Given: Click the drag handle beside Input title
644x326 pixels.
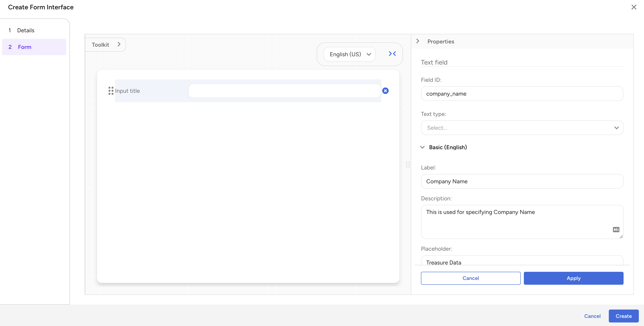Looking at the screenshot, I should click(111, 91).
